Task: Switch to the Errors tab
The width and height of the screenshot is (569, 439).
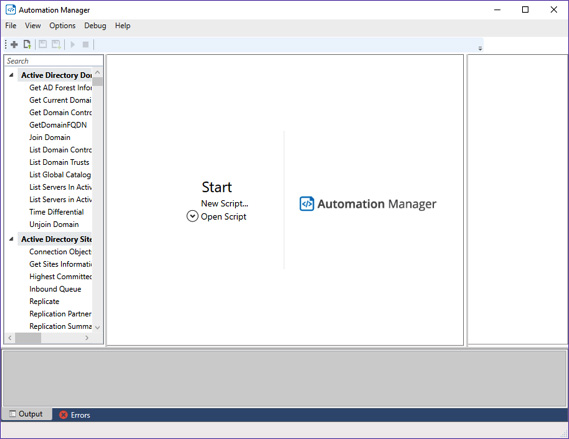Action: click(x=75, y=415)
